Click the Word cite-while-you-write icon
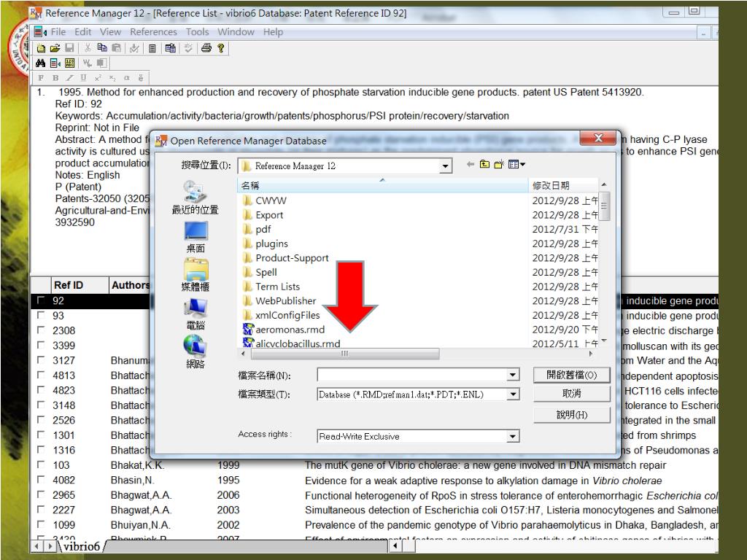This screenshot has height=560, width=747. (x=88, y=63)
